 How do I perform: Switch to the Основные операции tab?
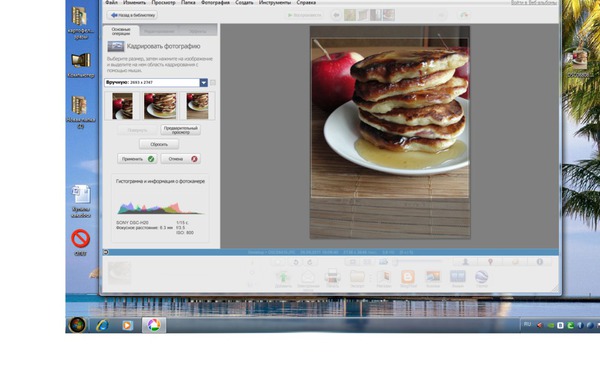121,31
